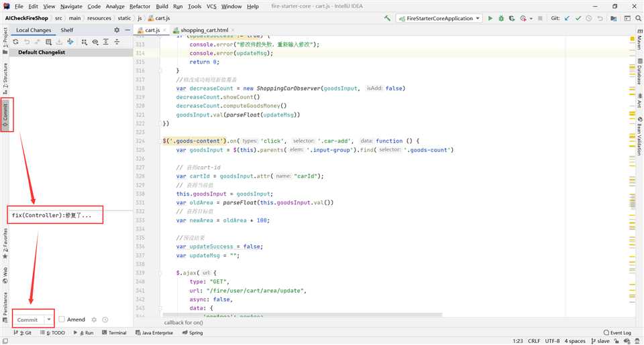
Task: Click the Build project hammer icon
Action: 387,18
